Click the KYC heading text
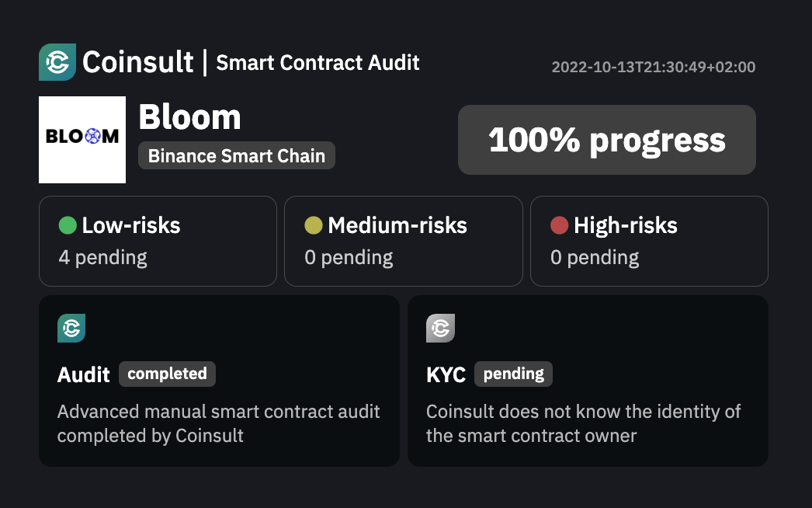This screenshot has width=812, height=508. pyautogui.click(x=446, y=375)
